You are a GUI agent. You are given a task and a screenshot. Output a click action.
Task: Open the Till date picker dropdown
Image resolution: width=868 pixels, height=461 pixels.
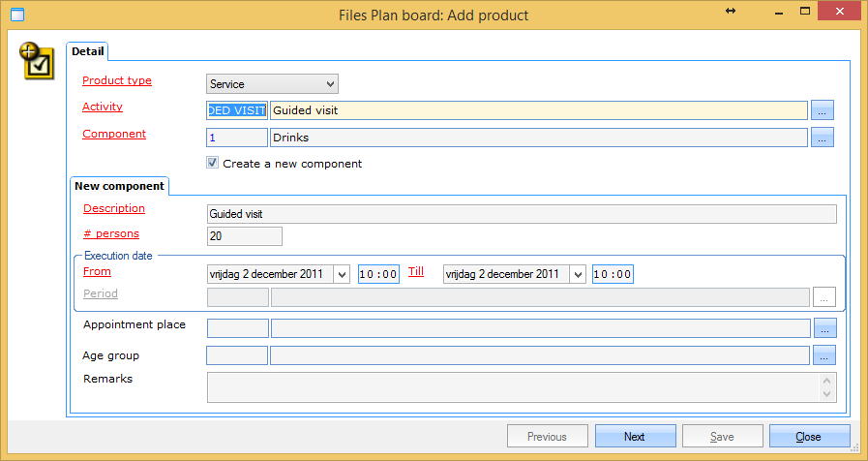click(x=578, y=274)
